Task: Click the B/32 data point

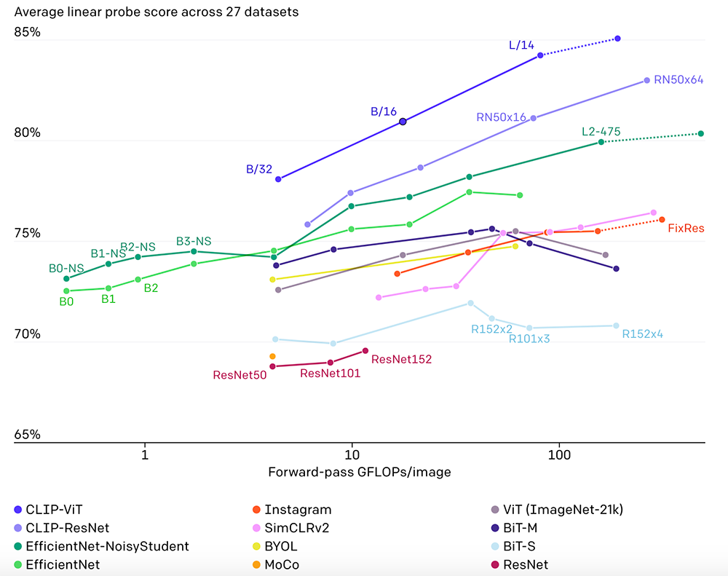Action: tap(278, 178)
